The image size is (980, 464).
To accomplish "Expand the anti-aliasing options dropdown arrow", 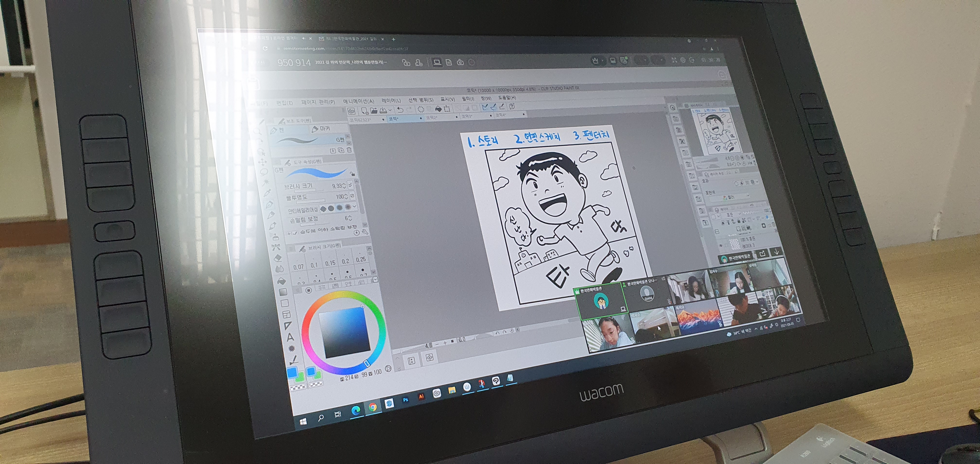I will tap(355, 206).
